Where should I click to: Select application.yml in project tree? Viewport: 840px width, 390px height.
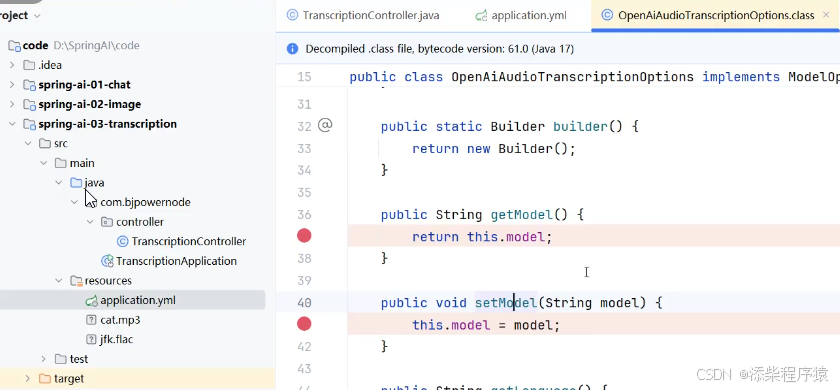[138, 300]
